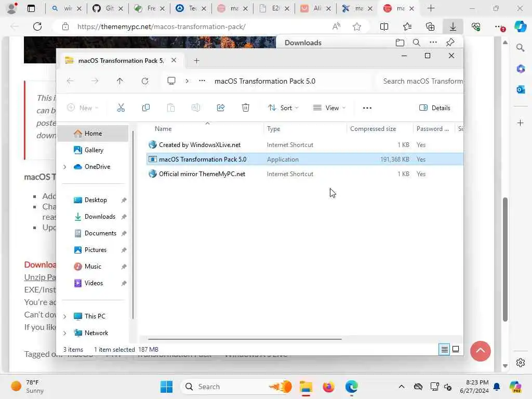Image resolution: width=532 pixels, height=399 pixels.
Task: Click the This PC monitor icon in address bar
Action: pos(171,81)
